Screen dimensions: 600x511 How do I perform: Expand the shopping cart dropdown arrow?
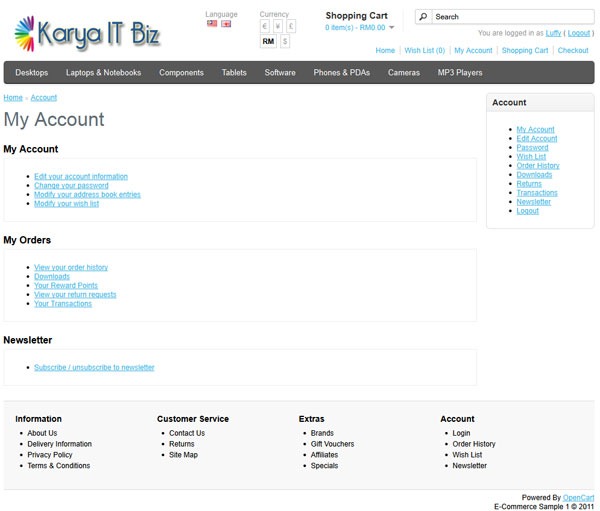[x=391, y=28]
